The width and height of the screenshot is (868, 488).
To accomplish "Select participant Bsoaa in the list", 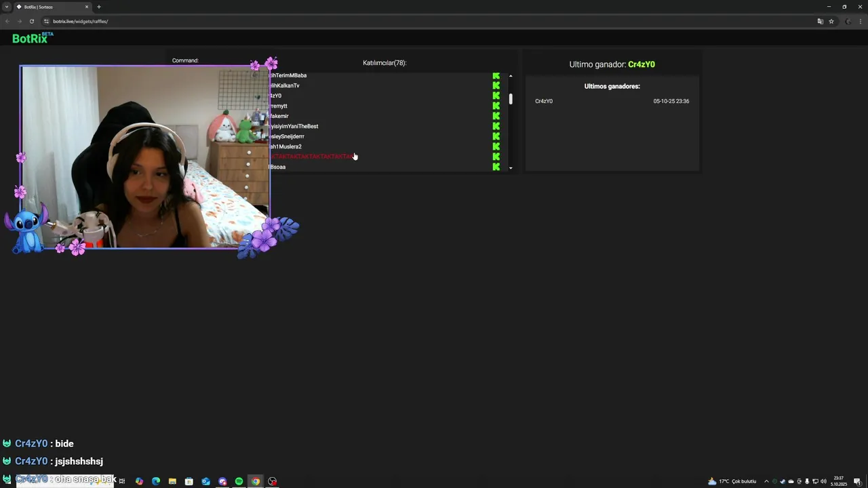I will tap(278, 167).
